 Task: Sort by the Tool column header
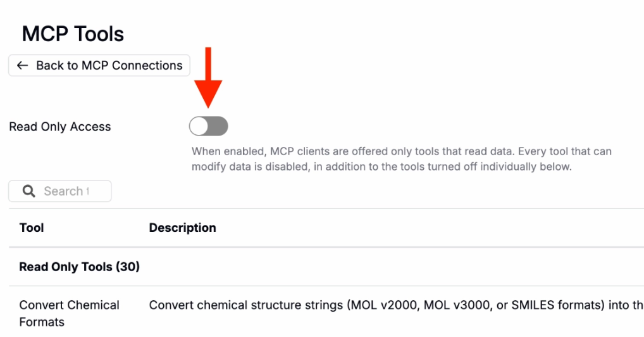tap(32, 227)
